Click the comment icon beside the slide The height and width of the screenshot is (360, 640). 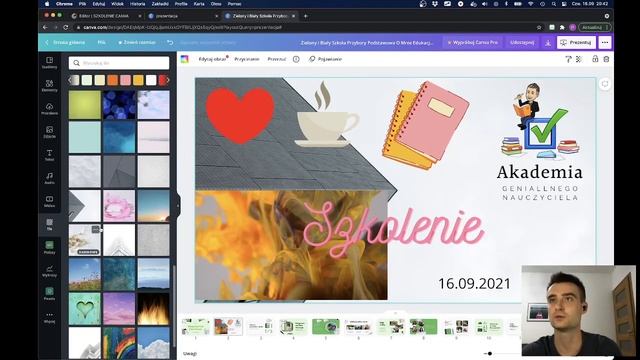[x=604, y=84]
